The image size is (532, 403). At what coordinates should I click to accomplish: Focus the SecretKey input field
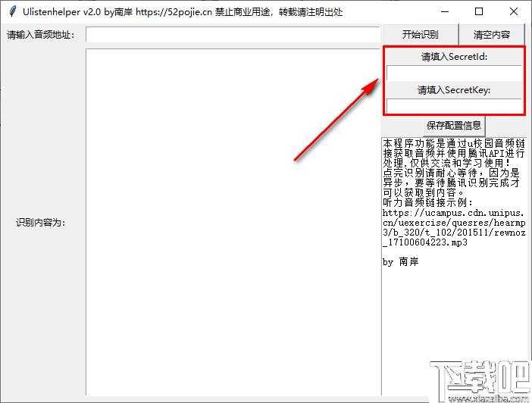click(454, 106)
